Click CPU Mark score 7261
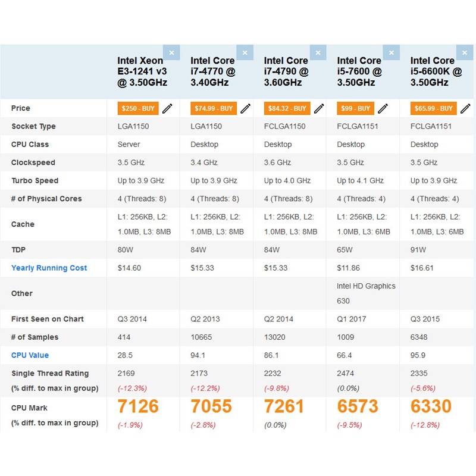476x476 pixels. tap(284, 406)
